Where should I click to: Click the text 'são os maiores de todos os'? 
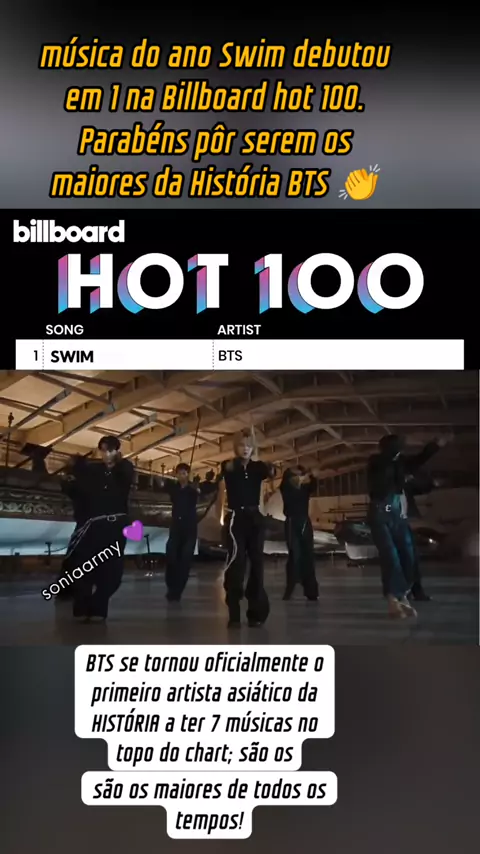209,789
